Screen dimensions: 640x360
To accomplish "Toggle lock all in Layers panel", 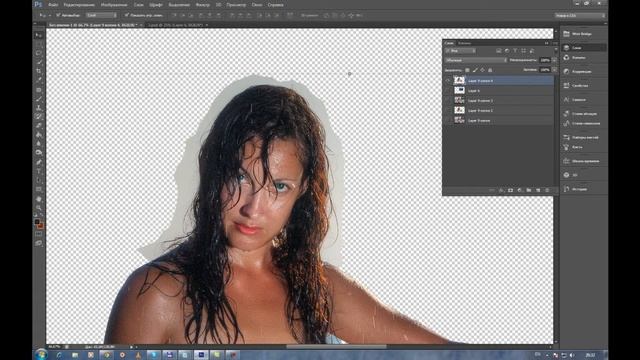I will click(490, 70).
